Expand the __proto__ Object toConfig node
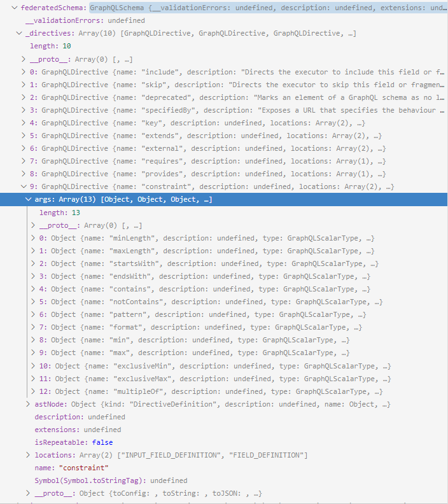Screen dimensions: 448x504 [x=28, y=493]
